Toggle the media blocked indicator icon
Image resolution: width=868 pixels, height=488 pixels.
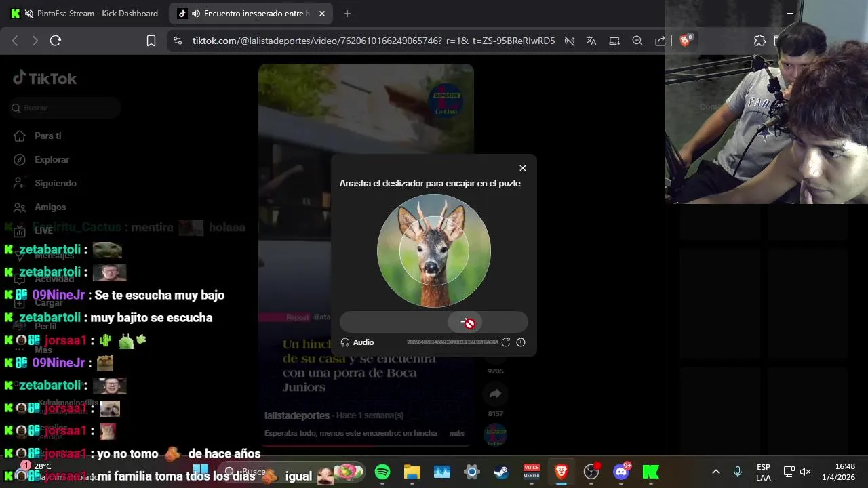(x=570, y=41)
